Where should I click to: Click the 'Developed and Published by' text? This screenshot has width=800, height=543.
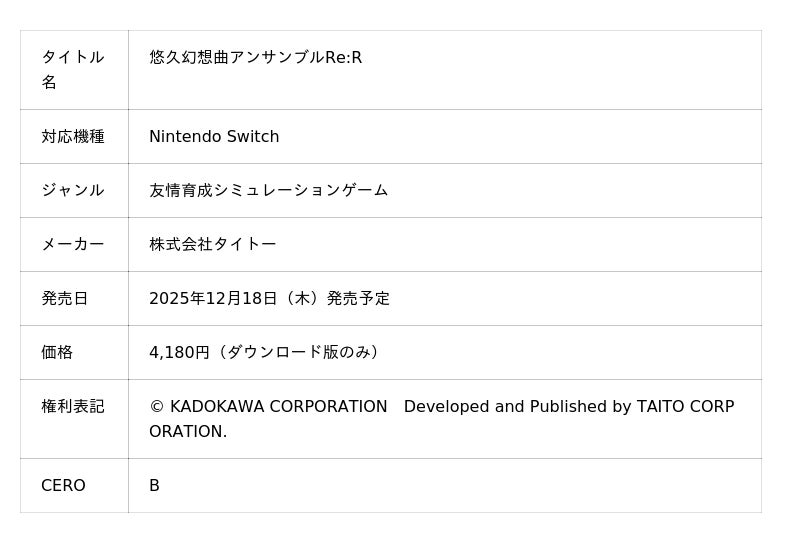tap(517, 407)
